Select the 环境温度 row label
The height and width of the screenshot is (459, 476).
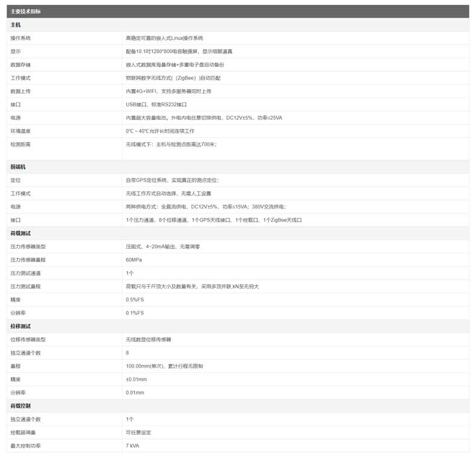(x=20, y=131)
